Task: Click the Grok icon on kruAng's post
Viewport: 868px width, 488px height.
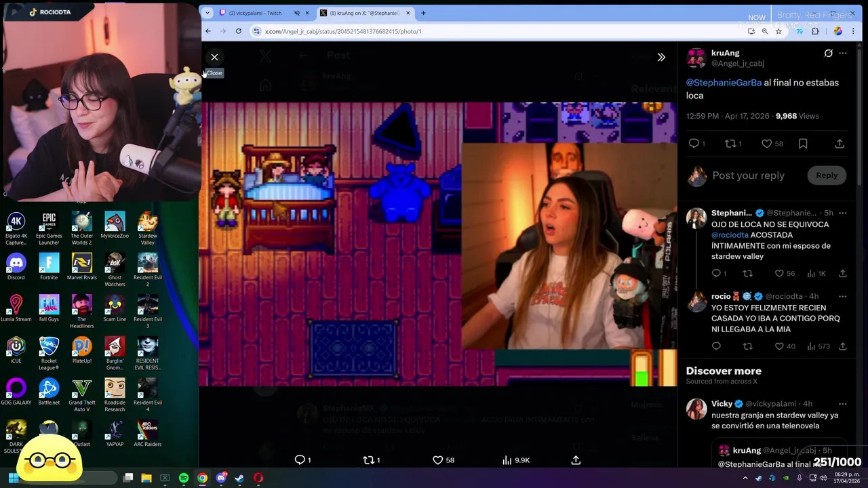Action: pos(828,53)
